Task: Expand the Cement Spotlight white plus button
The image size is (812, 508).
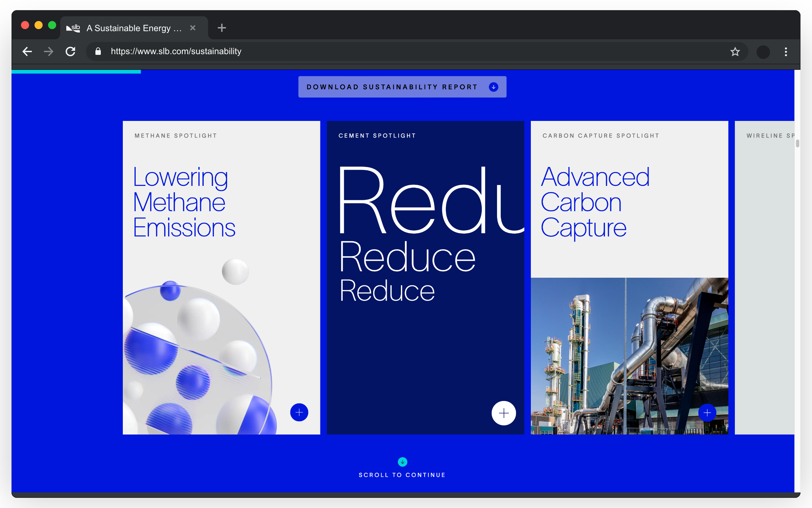Action: point(503,413)
